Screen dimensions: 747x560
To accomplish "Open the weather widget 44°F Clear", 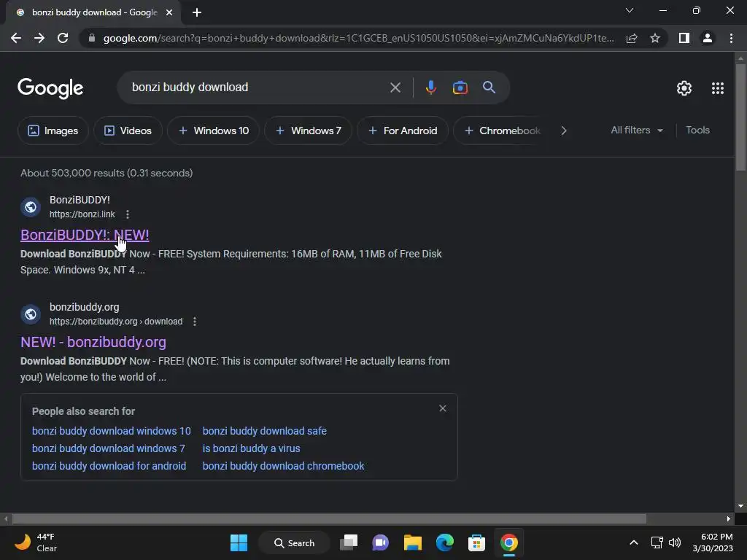I will 36,542.
